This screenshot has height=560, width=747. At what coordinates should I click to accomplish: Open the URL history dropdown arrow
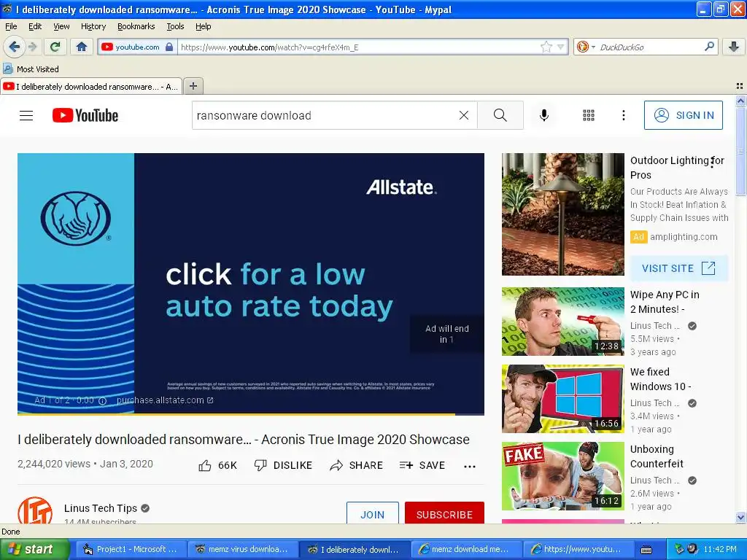tap(561, 47)
